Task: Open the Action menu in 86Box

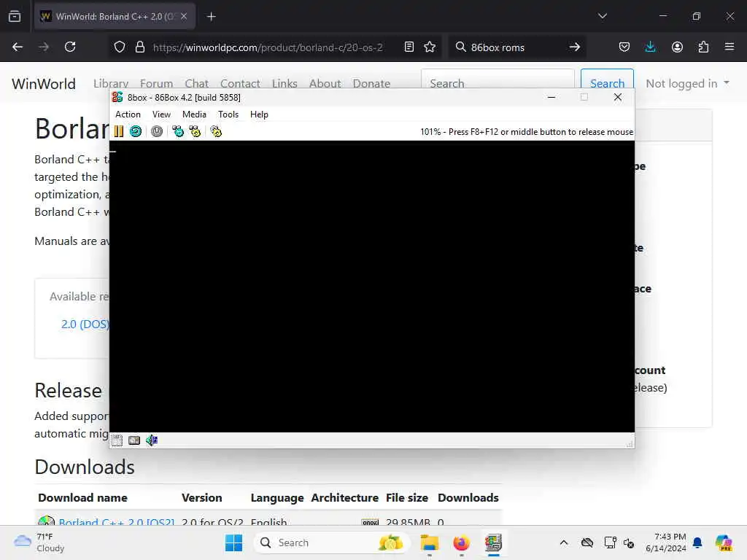Action: [128, 114]
